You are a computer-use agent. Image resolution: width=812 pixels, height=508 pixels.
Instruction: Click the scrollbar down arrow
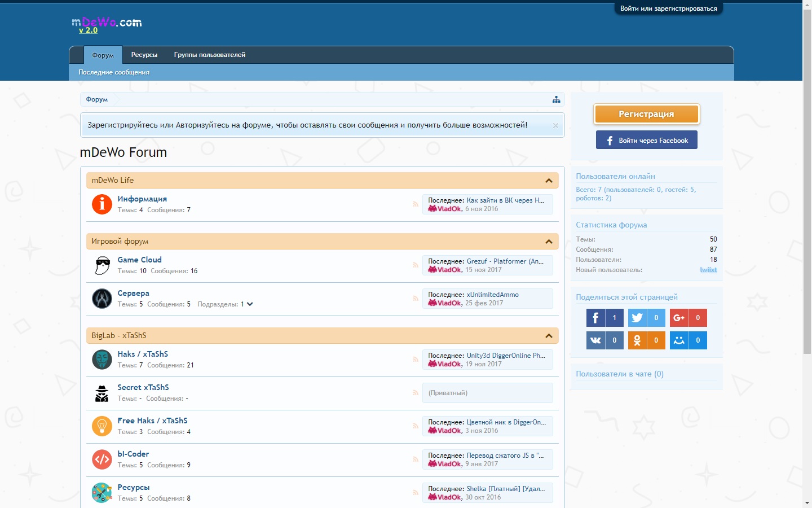tap(807, 503)
